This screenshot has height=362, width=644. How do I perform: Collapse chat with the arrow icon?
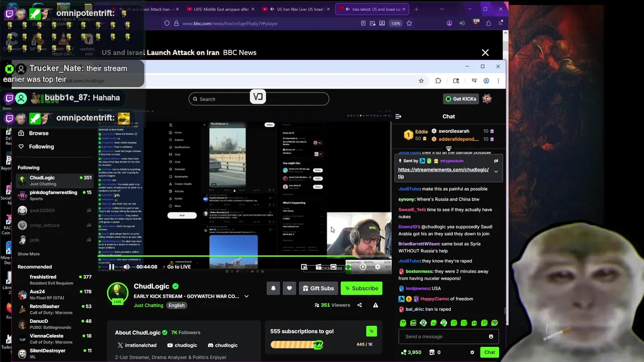(398, 117)
